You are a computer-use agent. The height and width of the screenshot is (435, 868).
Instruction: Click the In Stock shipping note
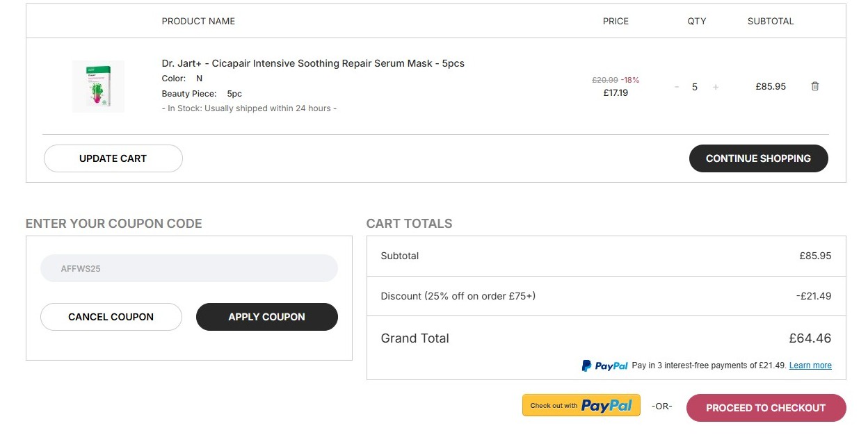point(249,108)
